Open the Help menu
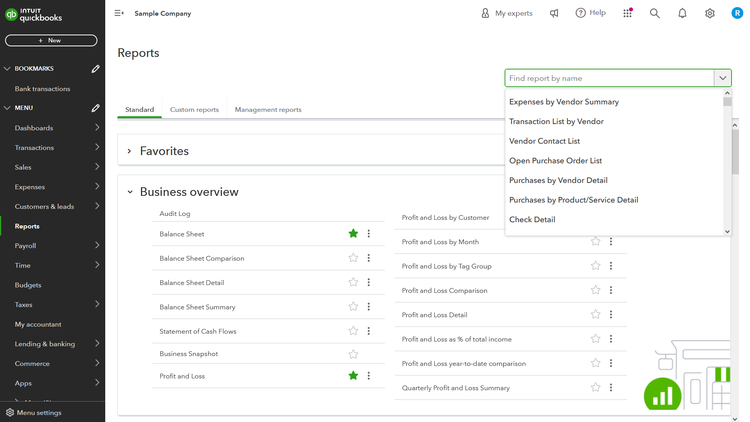 (591, 13)
